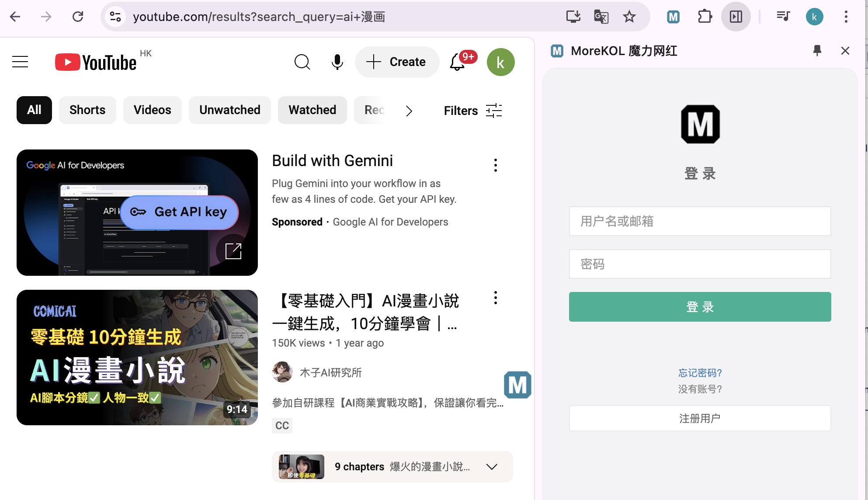Click the green 登录 login button
The height and width of the screenshot is (500, 868).
[x=700, y=307]
